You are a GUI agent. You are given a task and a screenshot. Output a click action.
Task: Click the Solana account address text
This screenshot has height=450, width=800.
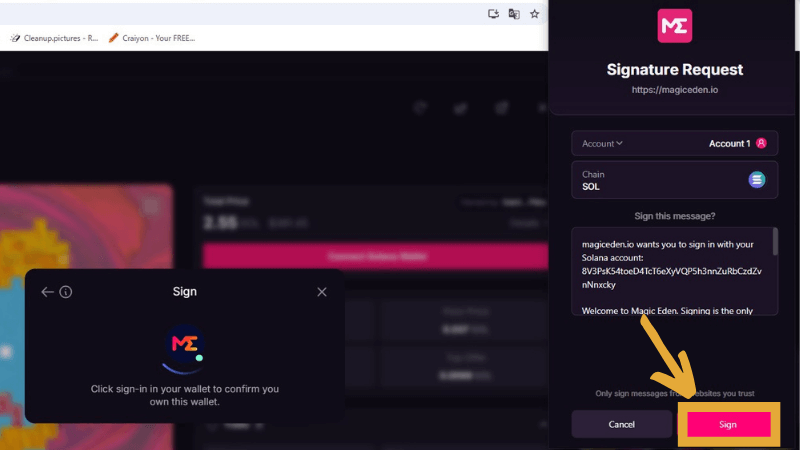[x=671, y=278]
